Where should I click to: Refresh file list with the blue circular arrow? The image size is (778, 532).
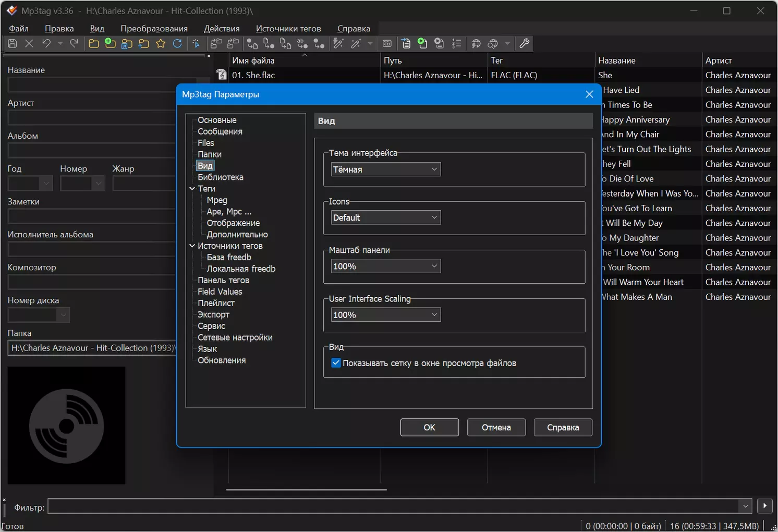[x=177, y=44]
